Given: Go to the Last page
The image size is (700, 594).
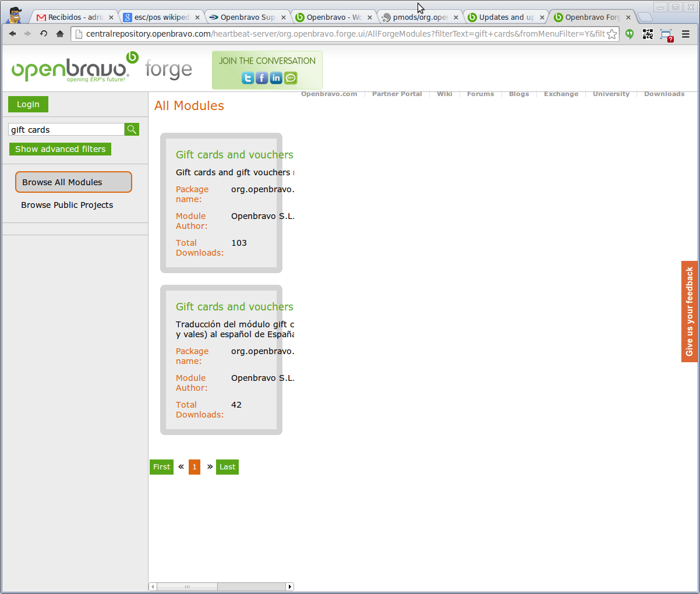Looking at the screenshot, I should 227,467.
